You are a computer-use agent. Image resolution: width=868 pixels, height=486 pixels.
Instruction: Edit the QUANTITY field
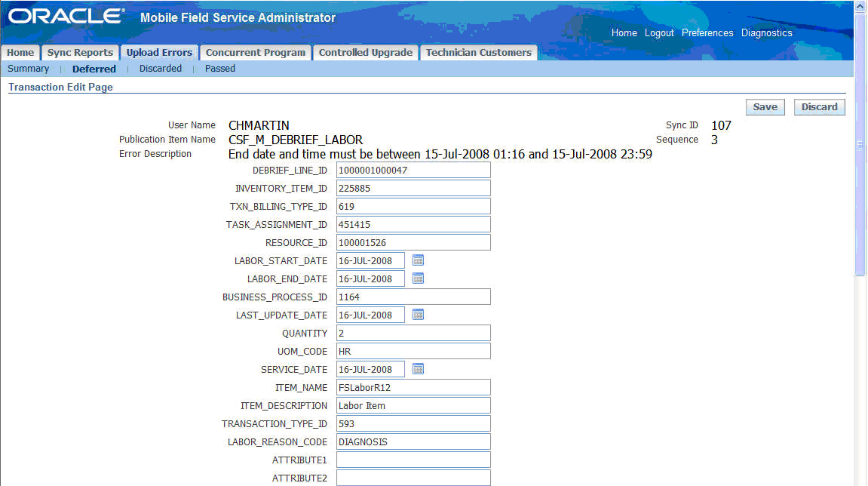(413, 333)
